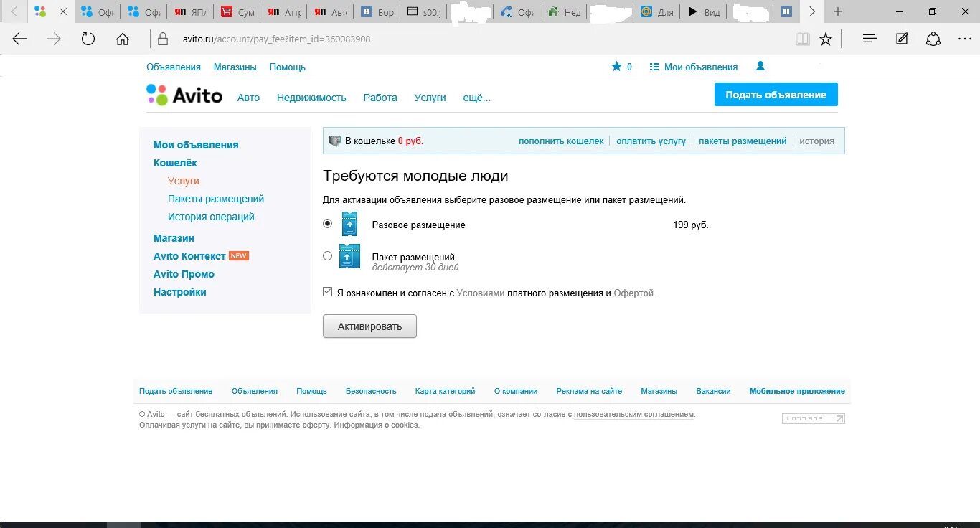The width and height of the screenshot is (980, 528).
Task: Open footer link Вакансии
Action: pyautogui.click(x=713, y=391)
